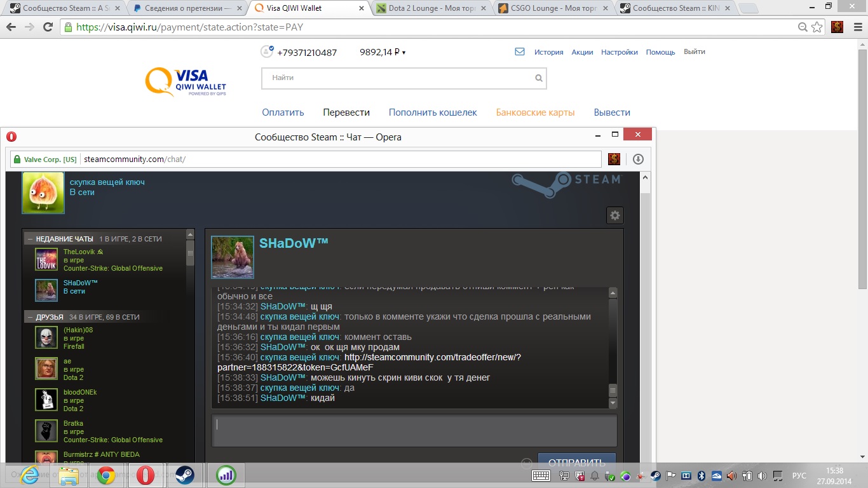Open the Пополнить кошелек menu item
The width and height of the screenshot is (868, 488).
click(433, 112)
